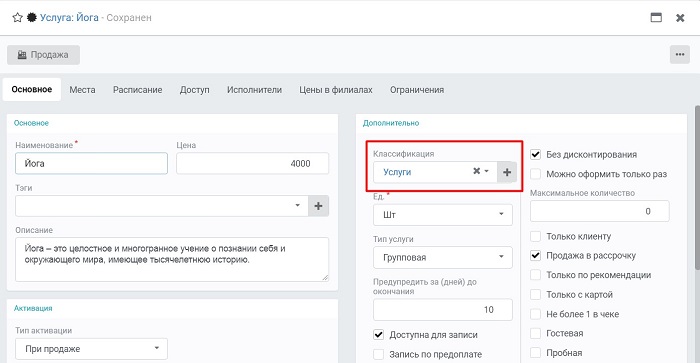Viewport: 700px width, 363px height.
Task: Click the Продажа button
Action: (x=43, y=55)
